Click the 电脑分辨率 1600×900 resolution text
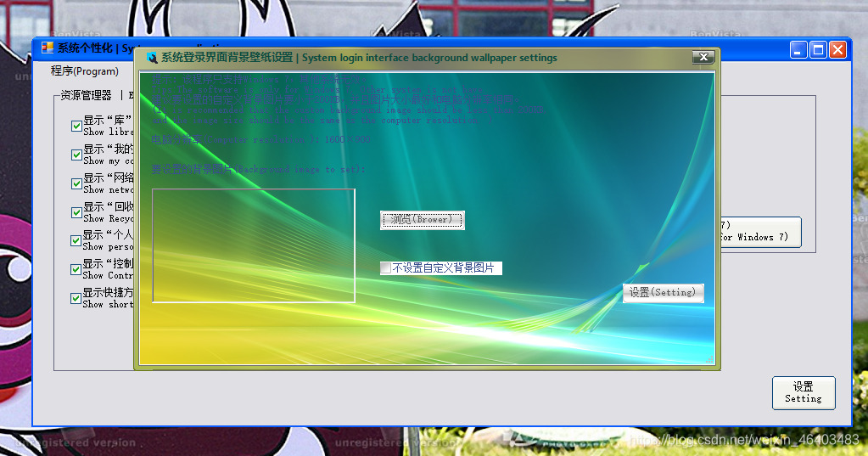Screen dimensions: 868x456 (x=260, y=139)
